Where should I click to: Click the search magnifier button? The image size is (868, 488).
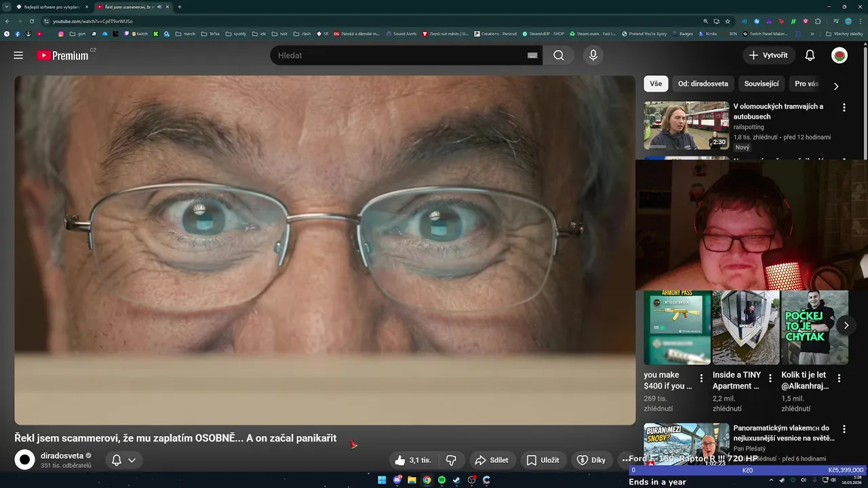[x=558, y=56]
